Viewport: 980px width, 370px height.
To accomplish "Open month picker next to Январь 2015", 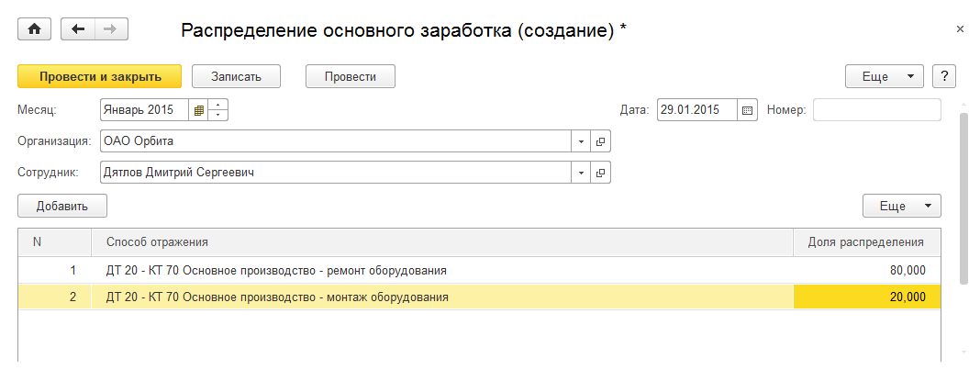I will pos(198,110).
